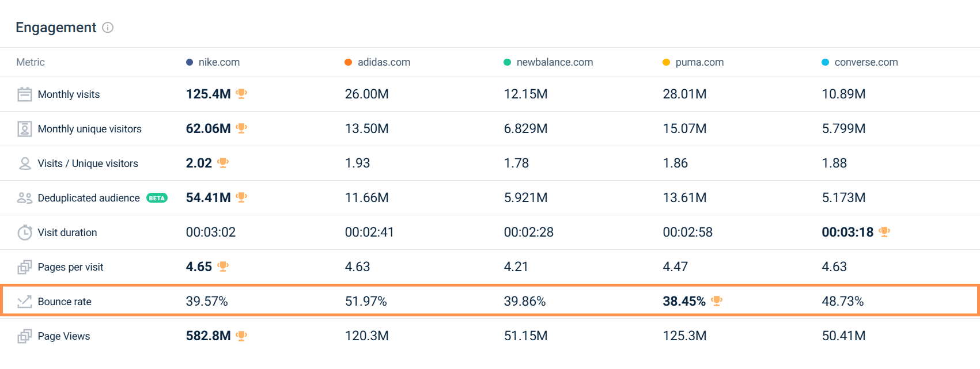980x369 pixels.
Task: Click converse.com visits ratio value 1.88
Action: coord(834,163)
